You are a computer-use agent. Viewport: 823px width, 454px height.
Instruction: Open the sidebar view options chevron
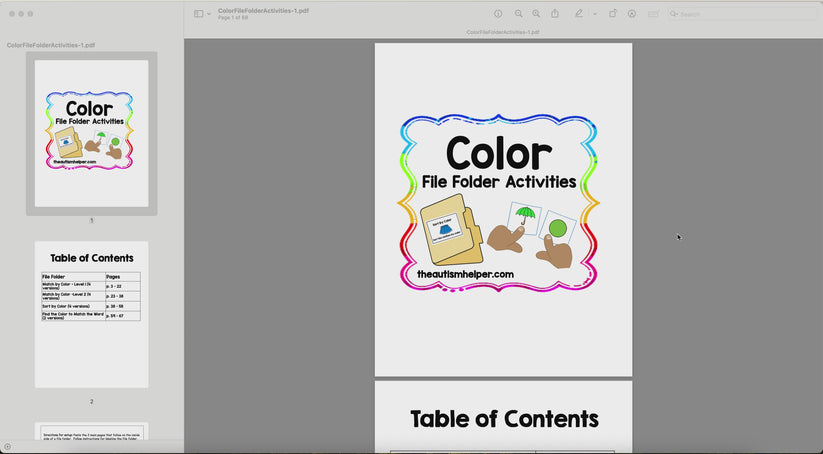coord(209,14)
